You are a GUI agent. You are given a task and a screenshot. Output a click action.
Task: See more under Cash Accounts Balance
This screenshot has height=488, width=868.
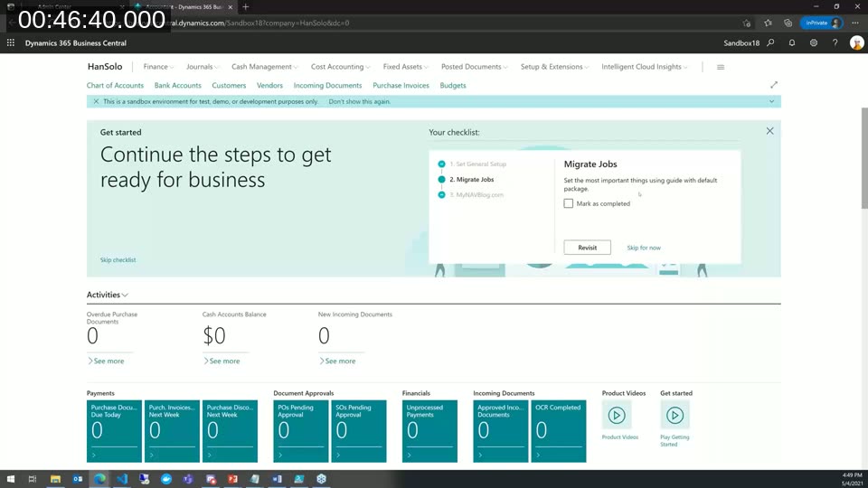tap(222, 361)
